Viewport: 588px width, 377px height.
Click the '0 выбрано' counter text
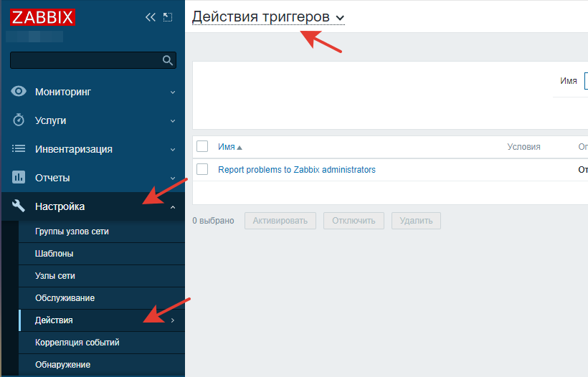(213, 221)
